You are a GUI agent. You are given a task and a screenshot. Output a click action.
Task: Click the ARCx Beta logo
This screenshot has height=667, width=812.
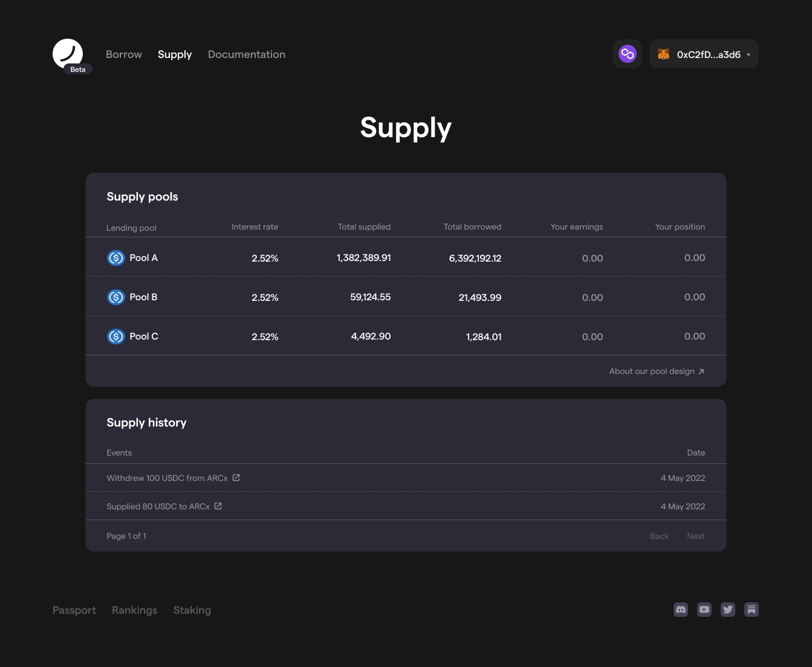pos(68,54)
